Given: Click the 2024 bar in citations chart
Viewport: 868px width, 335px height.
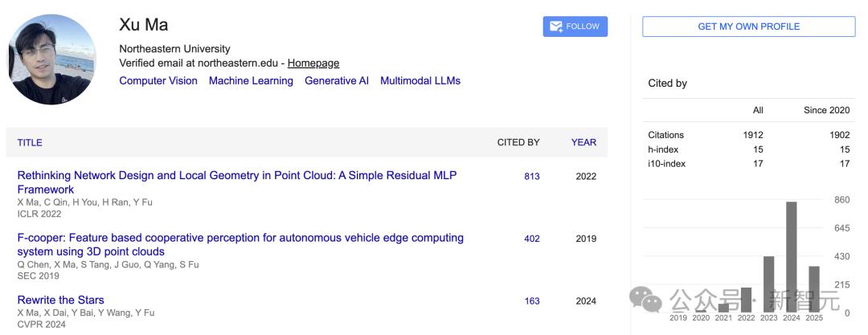Looking at the screenshot, I should click(792, 257).
